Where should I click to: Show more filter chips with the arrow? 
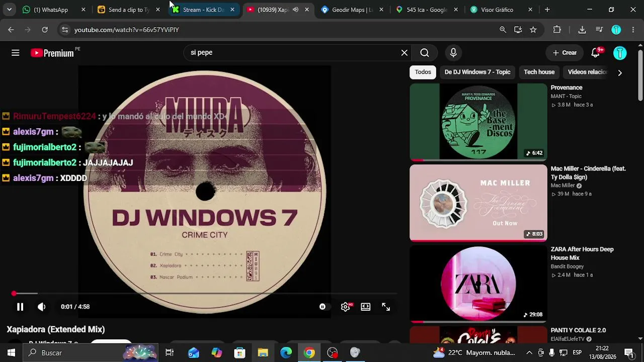[620, 72]
